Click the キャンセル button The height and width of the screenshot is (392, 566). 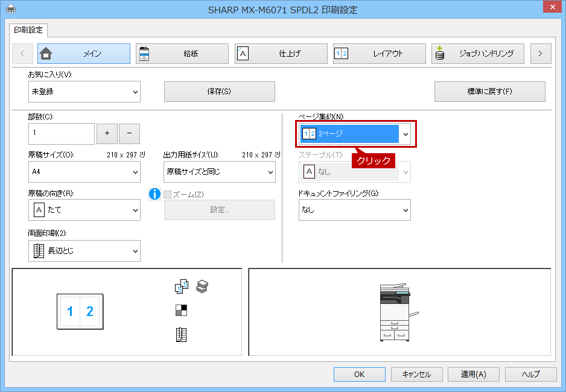tap(416, 375)
